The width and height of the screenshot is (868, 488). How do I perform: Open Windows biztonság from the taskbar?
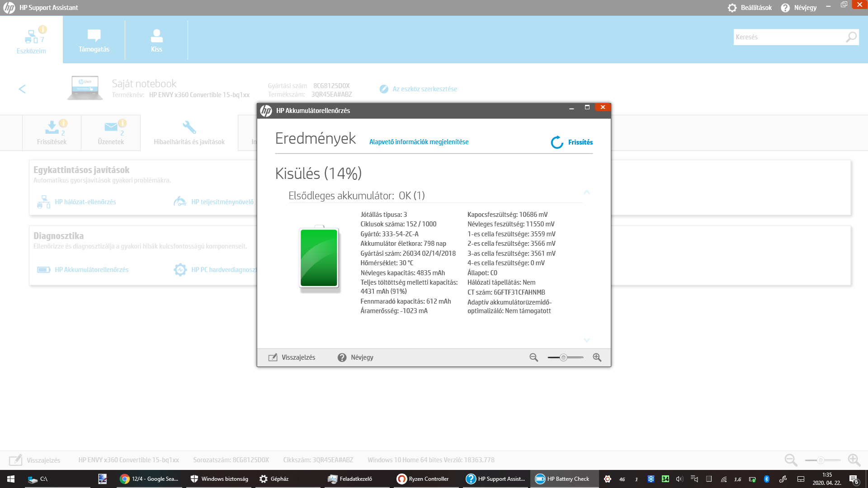coord(219,479)
